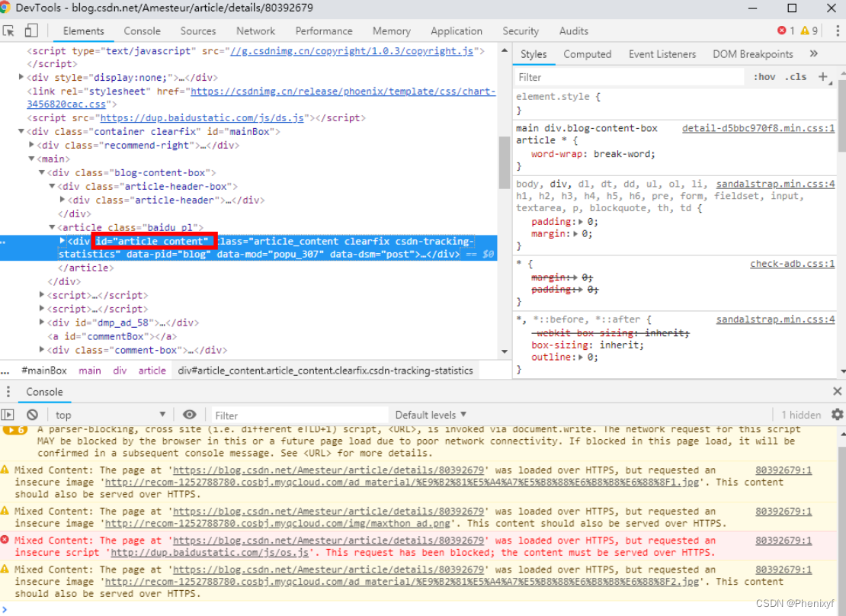Open check-adb.css:1 source link

(792, 264)
